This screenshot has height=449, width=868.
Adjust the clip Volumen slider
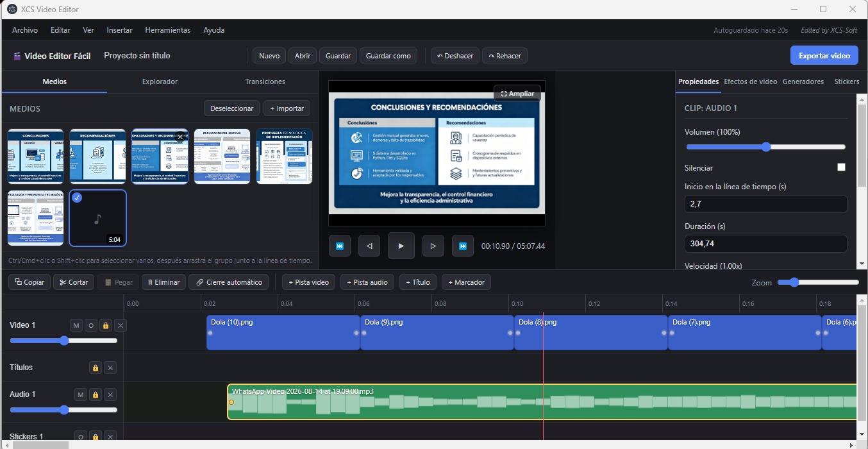pyautogui.click(x=765, y=147)
